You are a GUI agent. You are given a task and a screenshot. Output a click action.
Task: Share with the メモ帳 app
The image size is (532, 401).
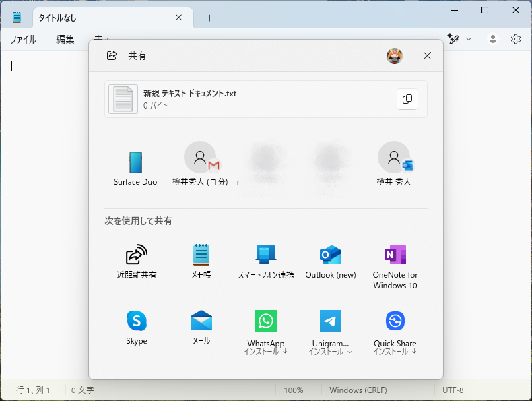pyautogui.click(x=201, y=261)
